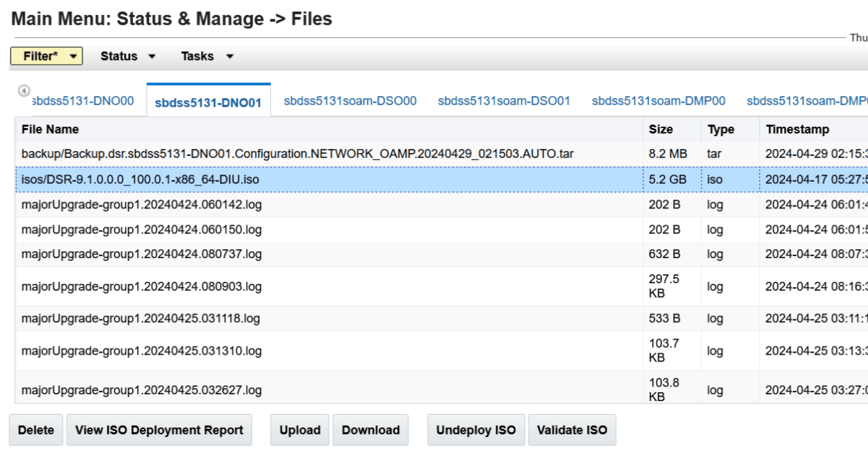Image resolution: width=868 pixels, height=450 pixels.
Task: Click the Delete button
Action: tap(35, 430)
